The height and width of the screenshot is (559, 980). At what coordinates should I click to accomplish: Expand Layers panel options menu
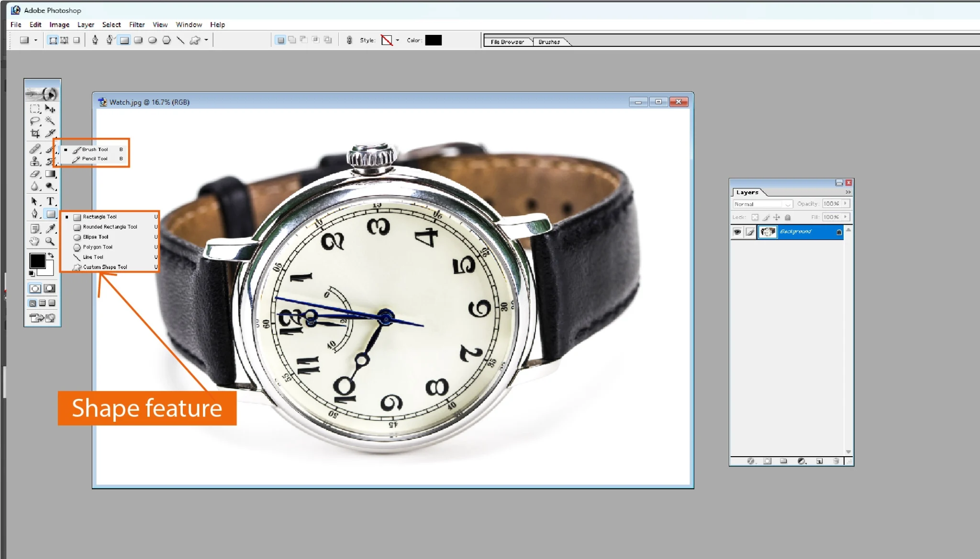coord(848,192)
